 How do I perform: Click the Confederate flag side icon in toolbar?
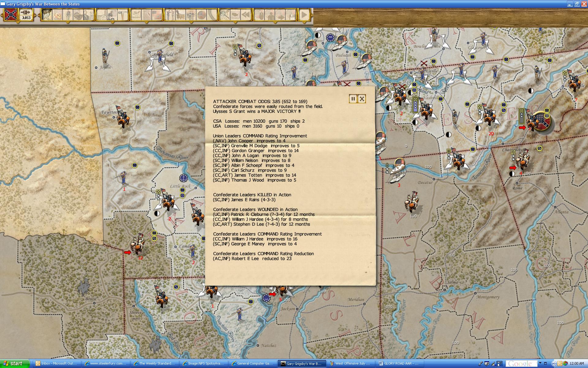pos(10,14)
